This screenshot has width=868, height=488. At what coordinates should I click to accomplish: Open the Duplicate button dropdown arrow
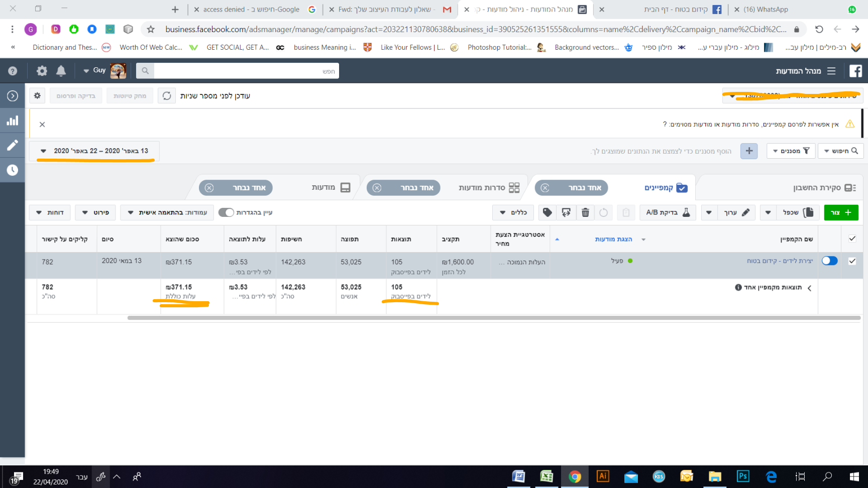point(768,212)
